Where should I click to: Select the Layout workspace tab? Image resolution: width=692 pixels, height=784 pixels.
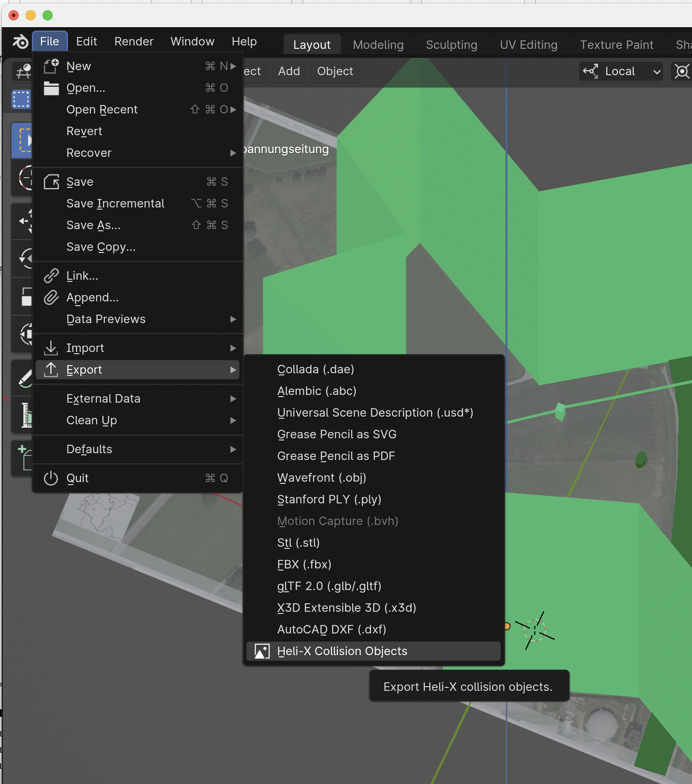[x=312, y=45]
